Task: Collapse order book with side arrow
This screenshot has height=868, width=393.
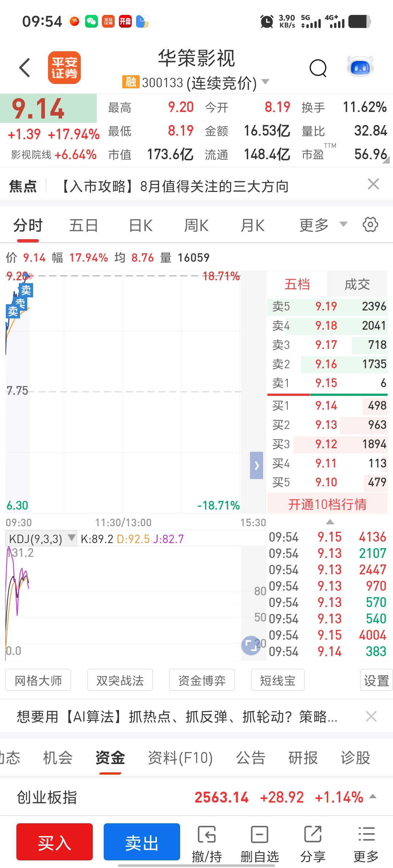Action: tap(257, 465)
